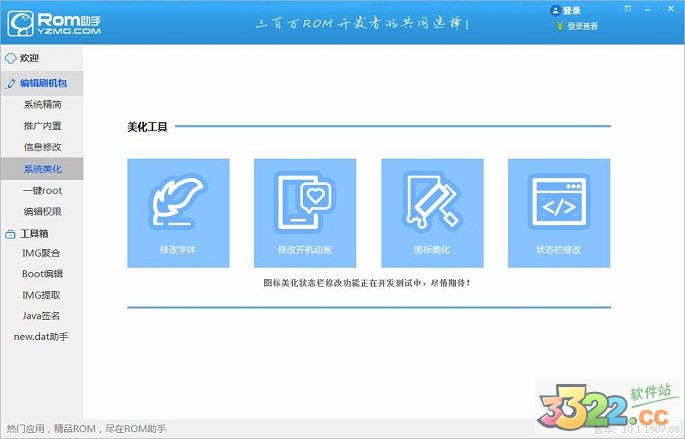Open the new.dat助手 tool

point(42,337)
